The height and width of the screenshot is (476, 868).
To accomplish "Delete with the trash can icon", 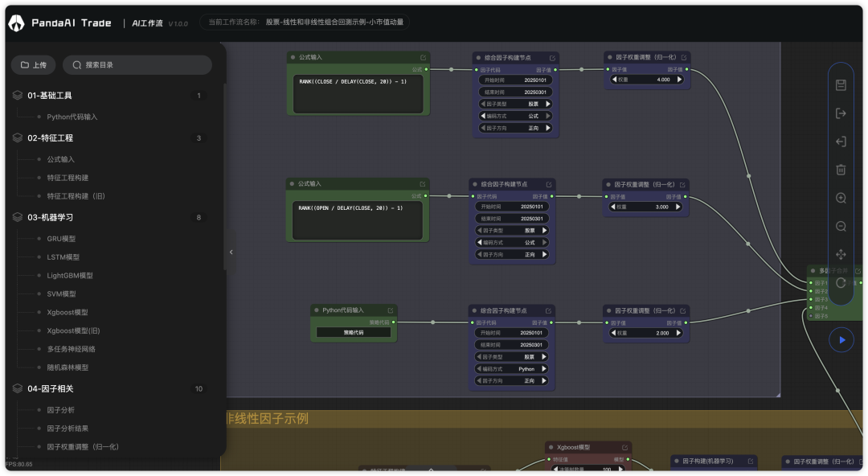I will click(841, 170).
